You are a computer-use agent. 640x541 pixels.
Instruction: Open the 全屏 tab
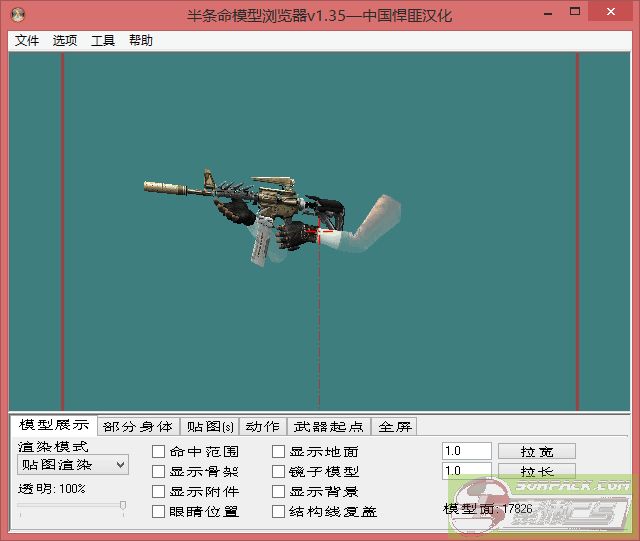[x=394, y=427]
